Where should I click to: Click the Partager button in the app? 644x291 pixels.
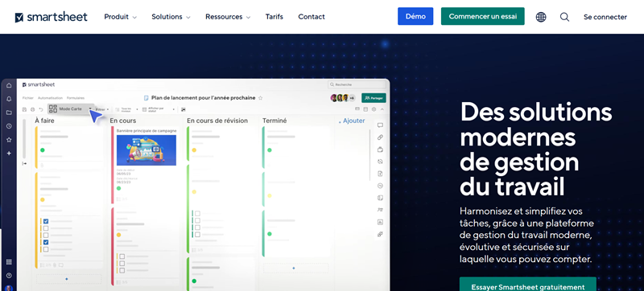(x=374, y=98)
